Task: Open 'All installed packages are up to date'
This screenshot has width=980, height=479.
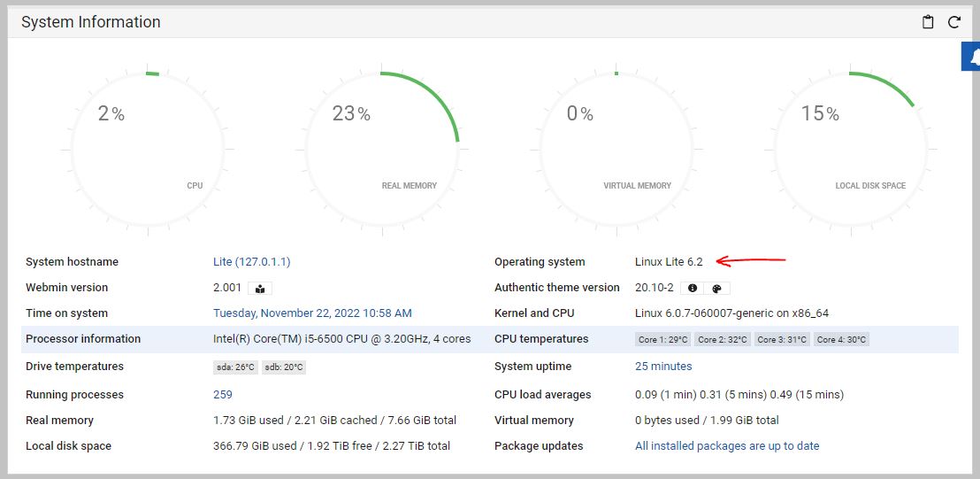Action: (727, 446)
